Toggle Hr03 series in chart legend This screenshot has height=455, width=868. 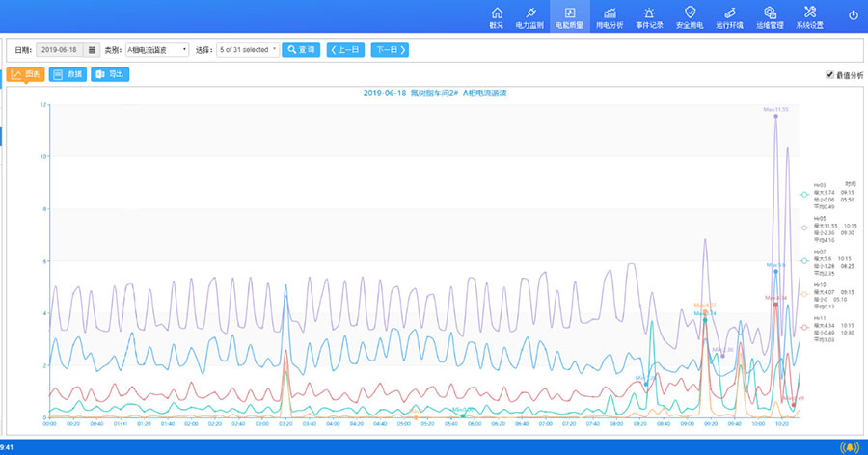point(803,194)
